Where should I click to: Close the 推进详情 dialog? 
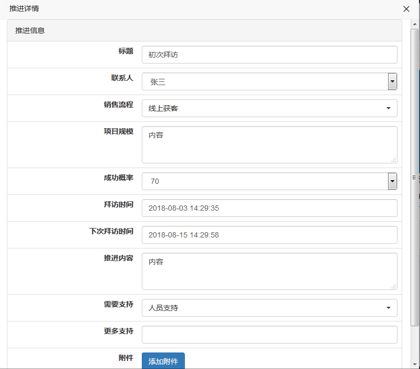pos(406,9)
